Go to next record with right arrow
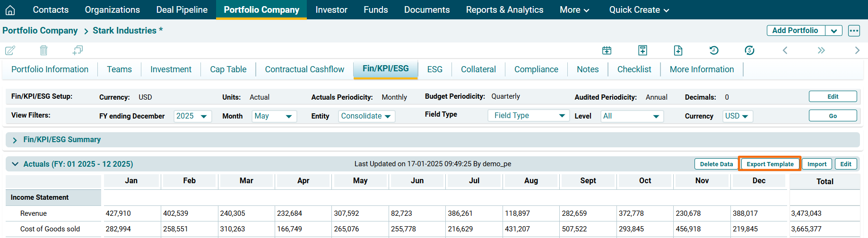Screen dimensions: 868x238 [x=857, y=50]
